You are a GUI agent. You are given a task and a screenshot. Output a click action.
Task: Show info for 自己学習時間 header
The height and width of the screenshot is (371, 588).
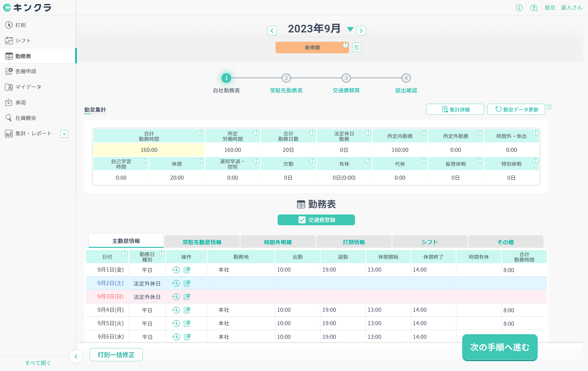pos(145,161)
